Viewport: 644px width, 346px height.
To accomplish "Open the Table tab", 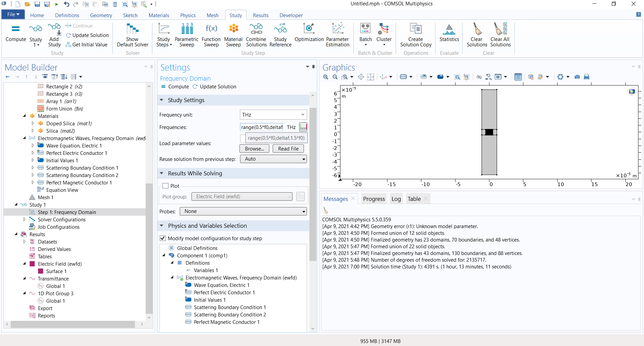I will point(414,199).
